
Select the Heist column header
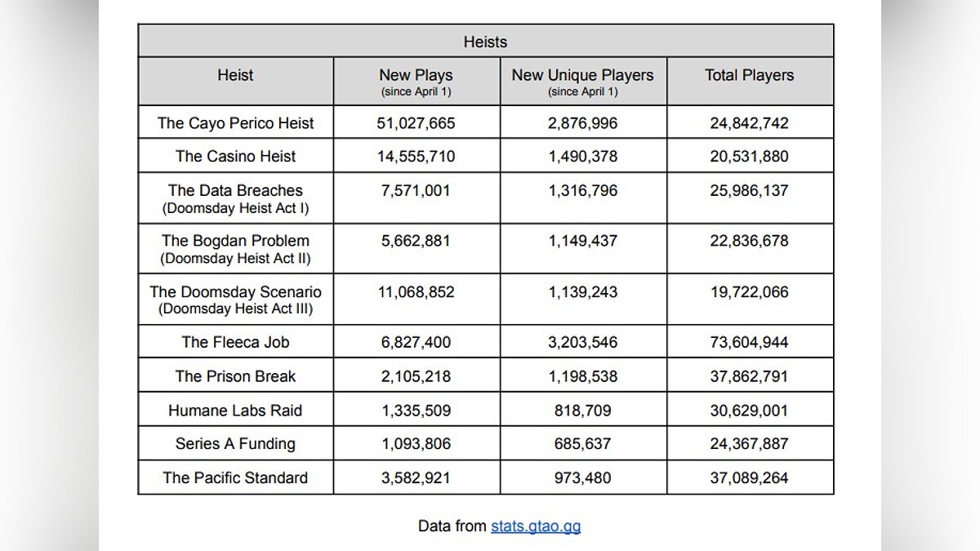point(235,75)
